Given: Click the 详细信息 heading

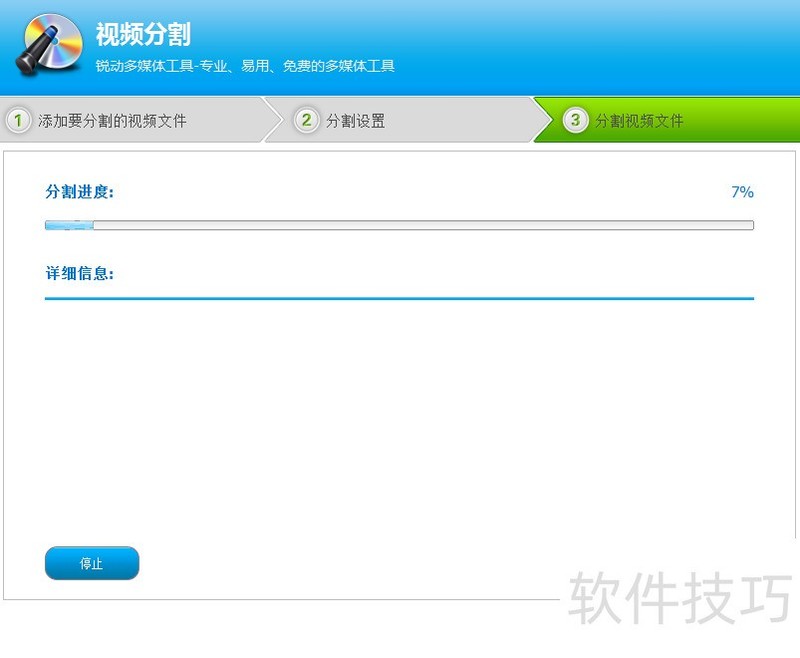Looking at the screenshot, I should click(x=80, y=273).
